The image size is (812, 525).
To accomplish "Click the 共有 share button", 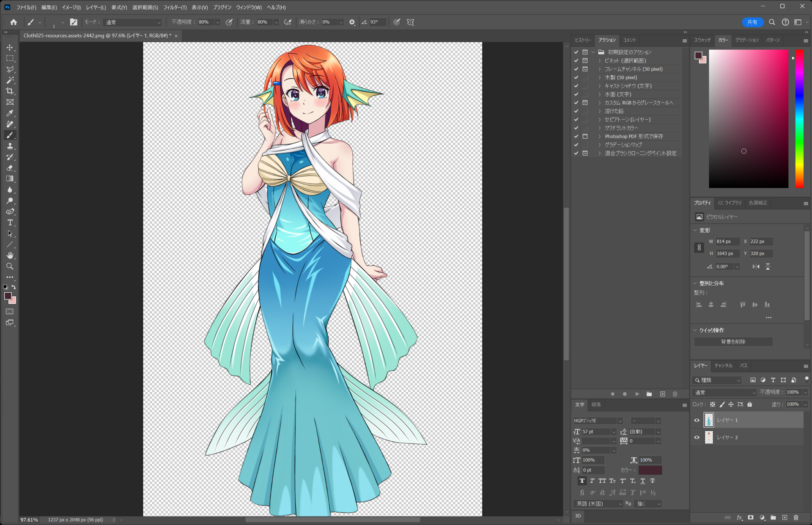I will tap(752, 22).
